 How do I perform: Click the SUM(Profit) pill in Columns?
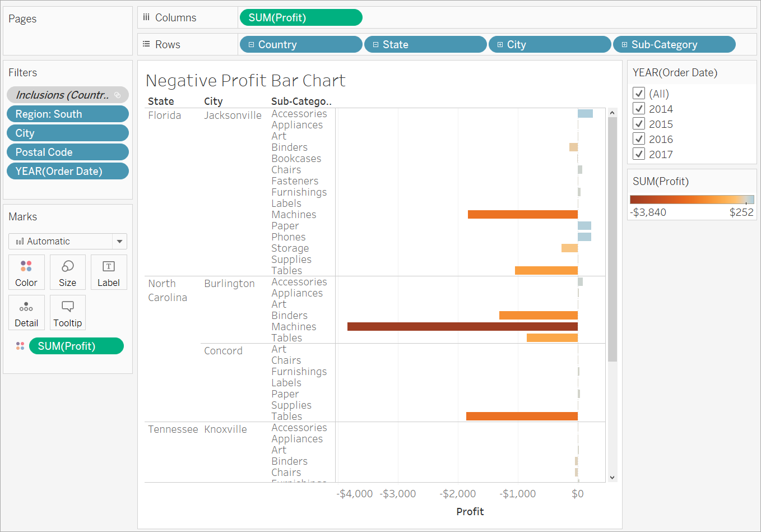click(301, 18)
